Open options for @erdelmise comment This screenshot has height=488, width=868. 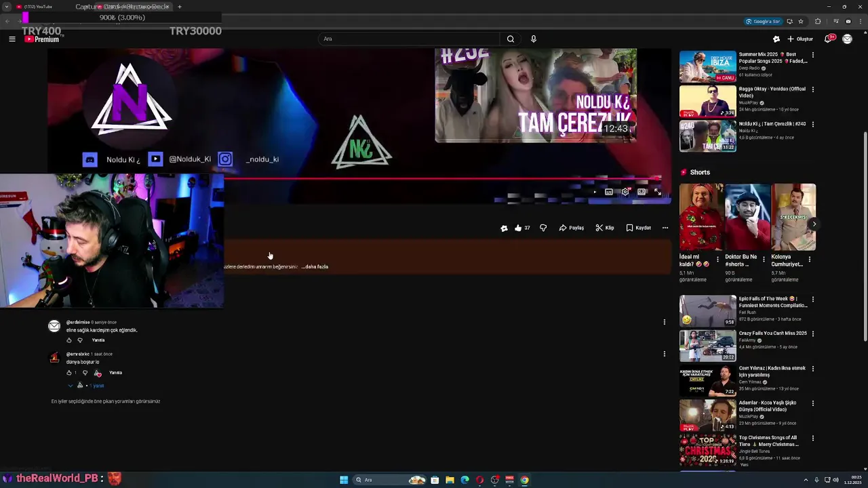pos(665,322)
